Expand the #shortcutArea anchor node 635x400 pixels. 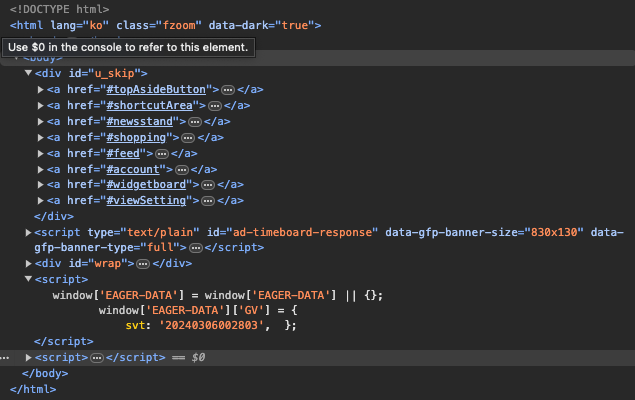pos(40,106)
